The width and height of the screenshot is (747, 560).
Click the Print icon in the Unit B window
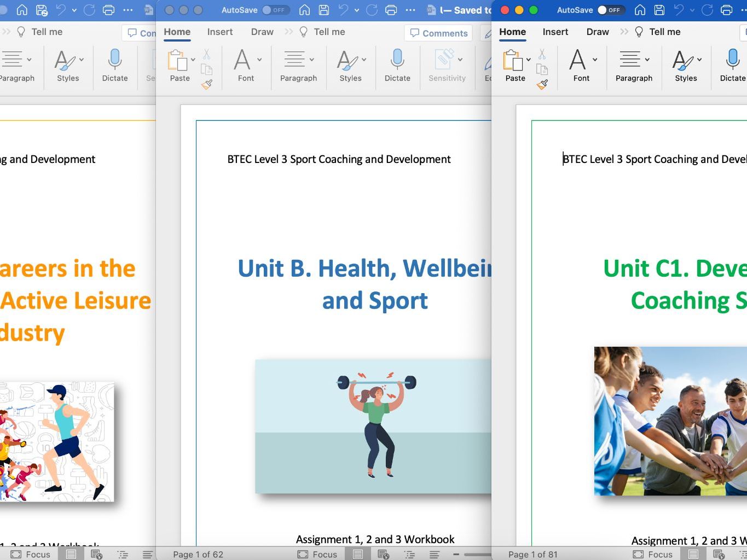point(391,10)
